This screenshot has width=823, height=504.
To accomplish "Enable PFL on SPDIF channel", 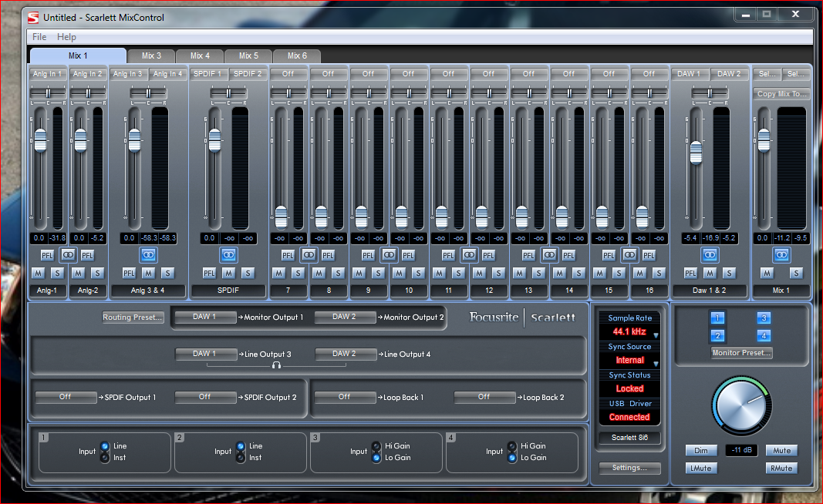I will pos(209,274).
